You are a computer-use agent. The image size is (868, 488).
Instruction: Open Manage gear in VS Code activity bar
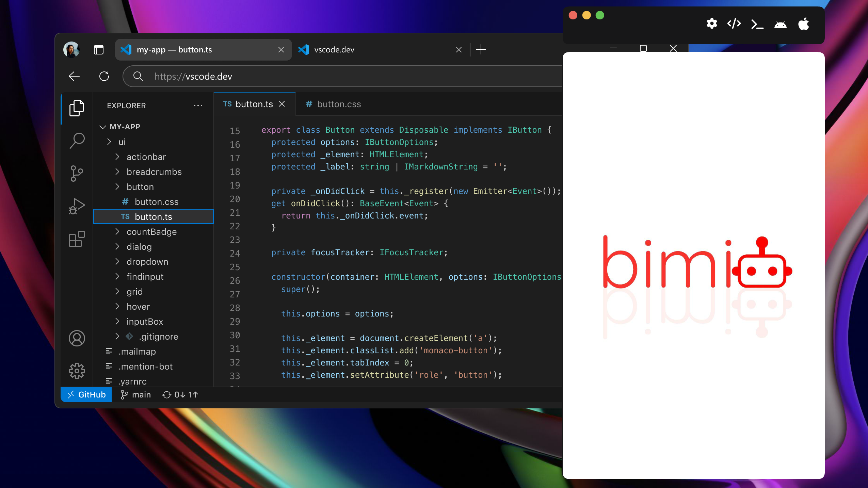tap(77, 371)
